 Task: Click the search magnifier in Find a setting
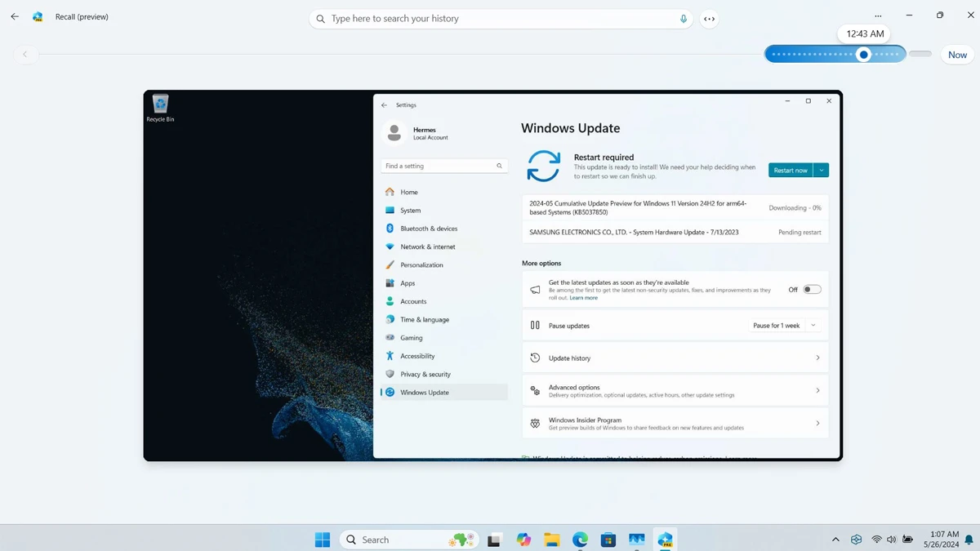pos(499,166)
